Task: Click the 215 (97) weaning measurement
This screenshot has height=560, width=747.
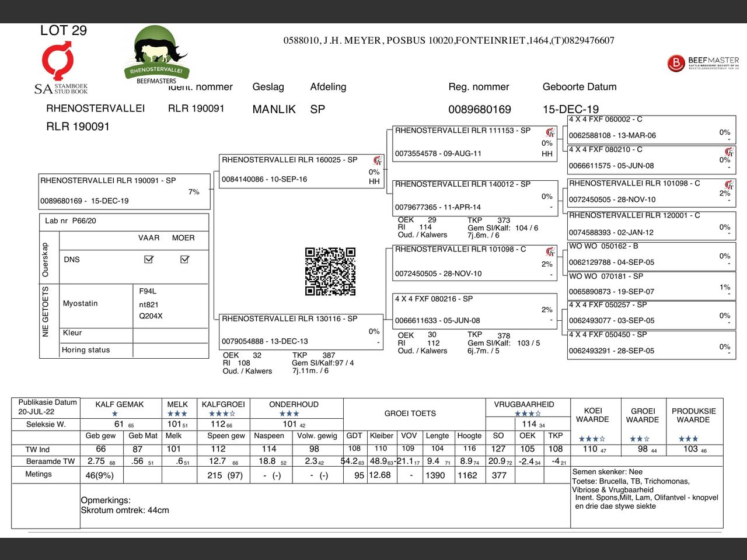Action: coord(225,475)
